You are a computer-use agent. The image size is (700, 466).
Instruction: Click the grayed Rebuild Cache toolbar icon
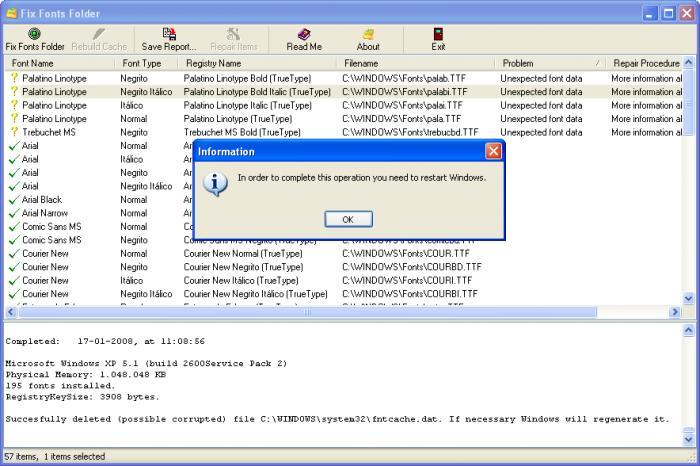point(99,34)
